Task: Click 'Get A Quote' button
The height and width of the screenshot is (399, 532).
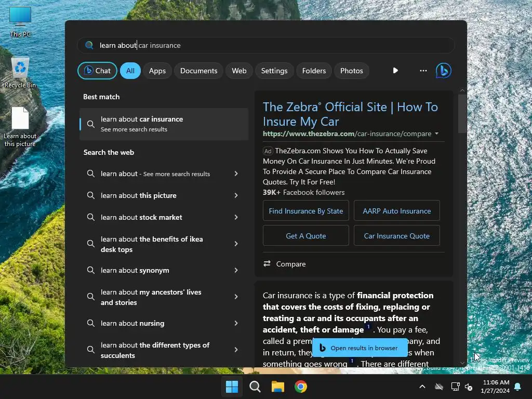Action: (305, 235)
